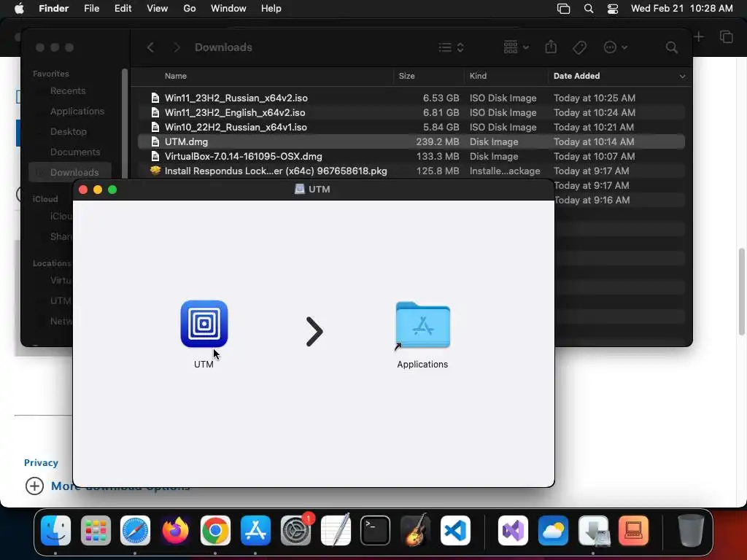This screenshot has height=560, width=747.
Task: Select Recents in Finder sidebar
Action: pos(68,90)
